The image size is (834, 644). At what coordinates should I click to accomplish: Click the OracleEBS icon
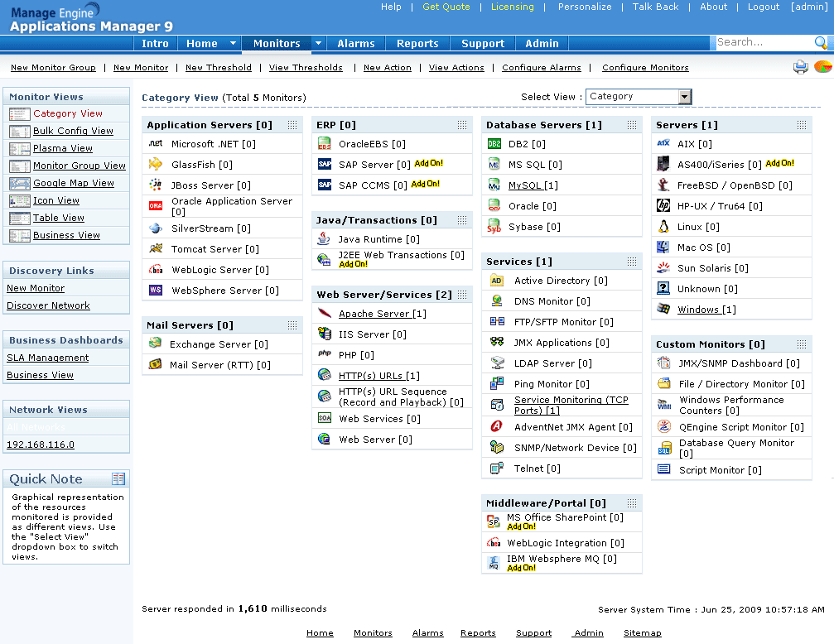pyautogui.click(x=325, y=143)
